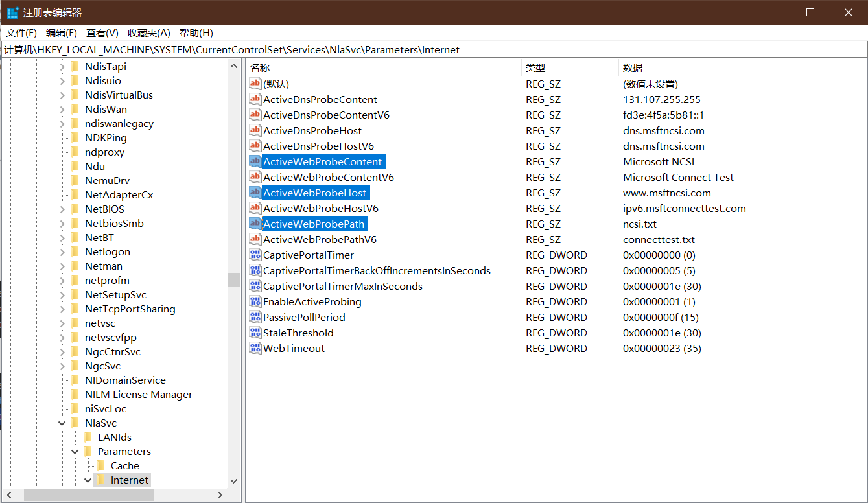Click the binary icon of CaptivePortalTimer
This screenshot has width=868, height=503.
coord(255,255)
